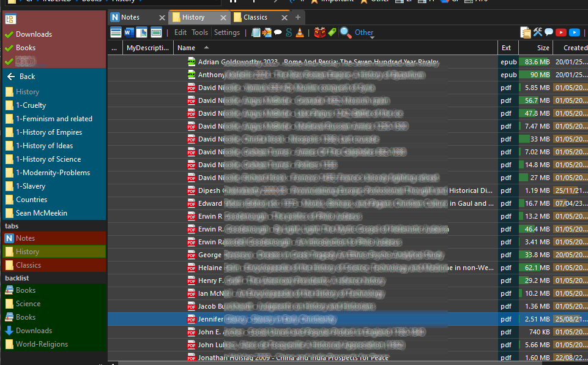The height and width of the screenshot is (365, 588).
Task: Click the green tag label icon
Action: point(332,32)
